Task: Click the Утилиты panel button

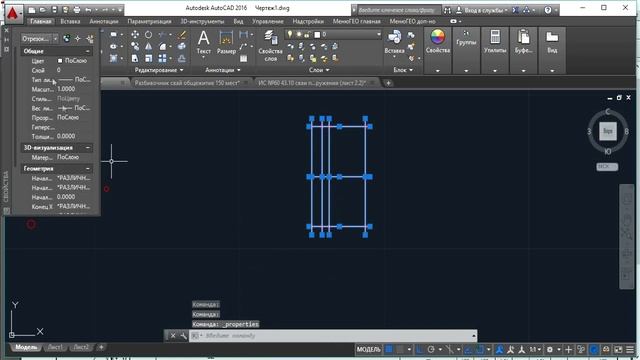Action: 495,50
